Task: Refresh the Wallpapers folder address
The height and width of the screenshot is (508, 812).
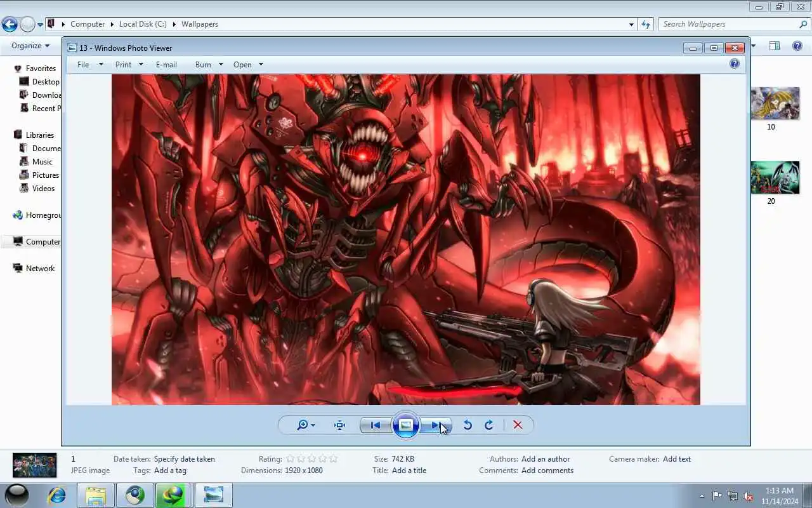Action: (x=646, y=24)
